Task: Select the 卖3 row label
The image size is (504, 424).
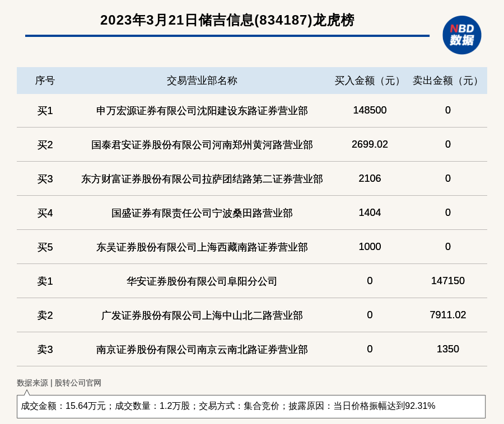Action: coord(45,349)
